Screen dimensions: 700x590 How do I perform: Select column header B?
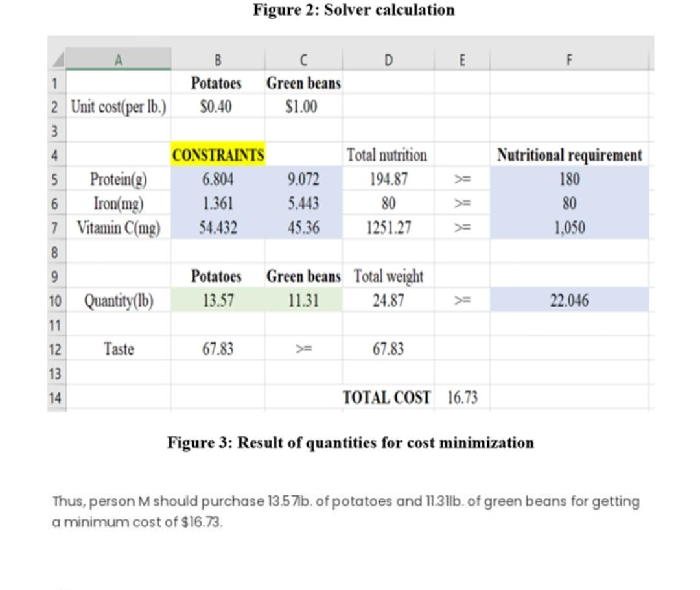pos(217,59)
